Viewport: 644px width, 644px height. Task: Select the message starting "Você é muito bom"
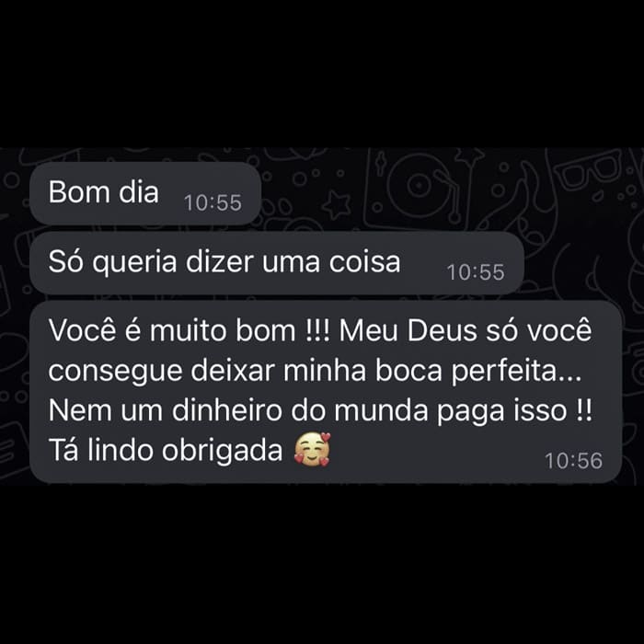tap(326, 391)
